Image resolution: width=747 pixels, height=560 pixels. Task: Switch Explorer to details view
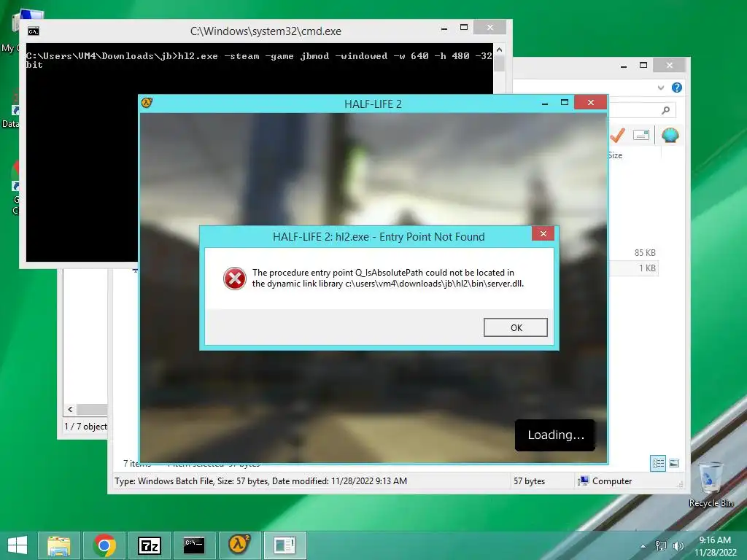pos(658,463)
